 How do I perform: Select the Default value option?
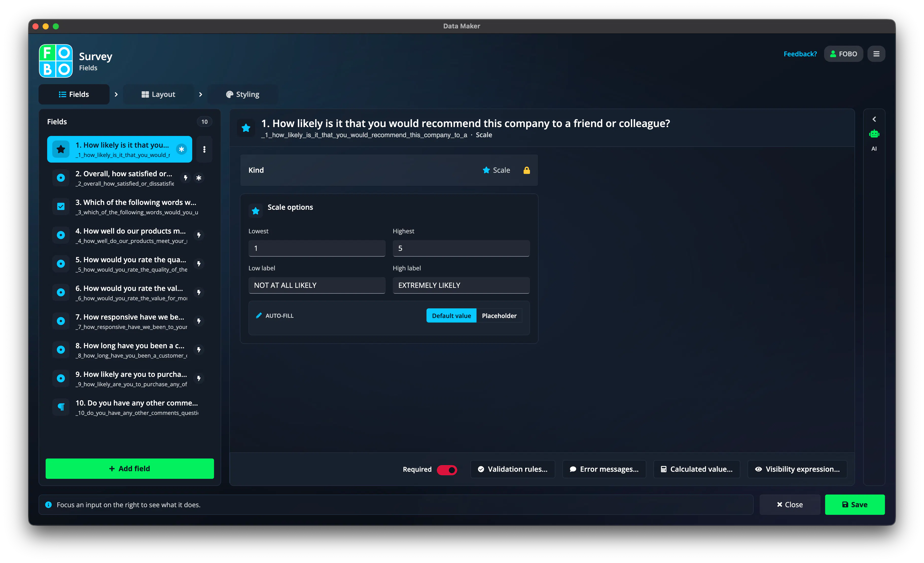(451, 316)
